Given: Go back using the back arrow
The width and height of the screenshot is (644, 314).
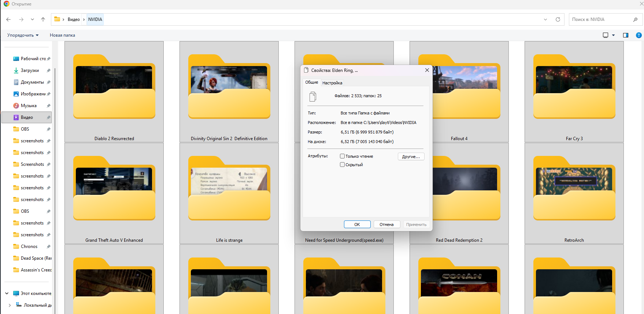Looking at the screenshot, I should pos(8,19).
